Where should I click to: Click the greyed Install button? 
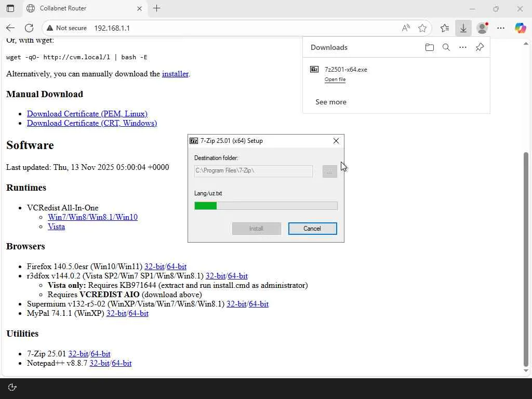point(257,229)
